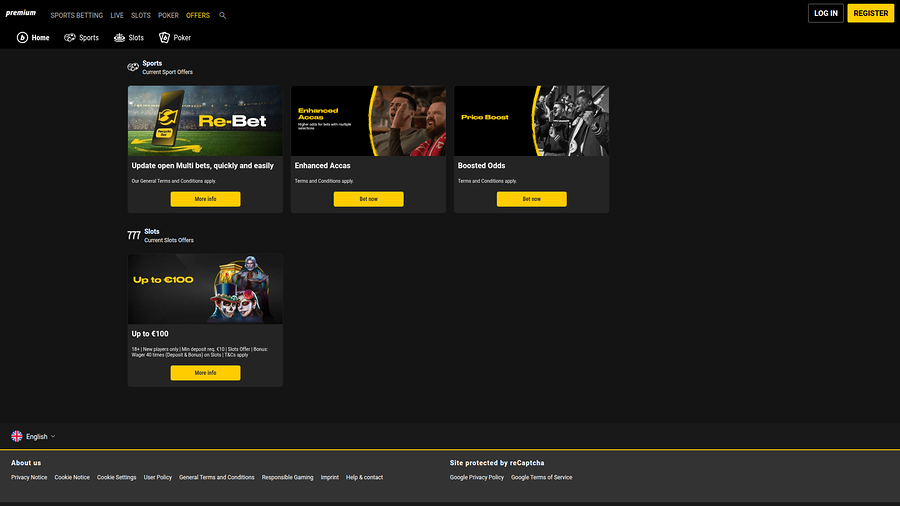Open the Responsible Gaming link
This screenshot has width=900, height=506.
[288, 477]
